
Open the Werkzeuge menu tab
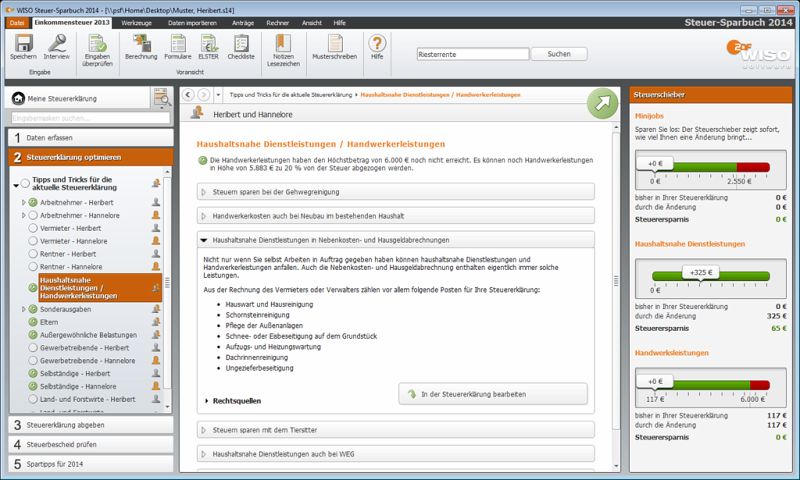click(137, 21)
